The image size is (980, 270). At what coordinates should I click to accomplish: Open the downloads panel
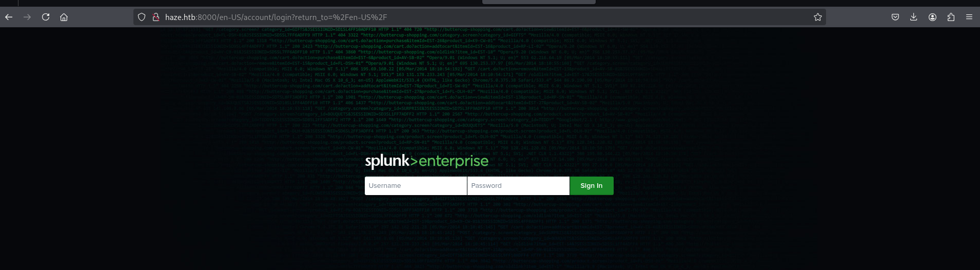[914, 17]
